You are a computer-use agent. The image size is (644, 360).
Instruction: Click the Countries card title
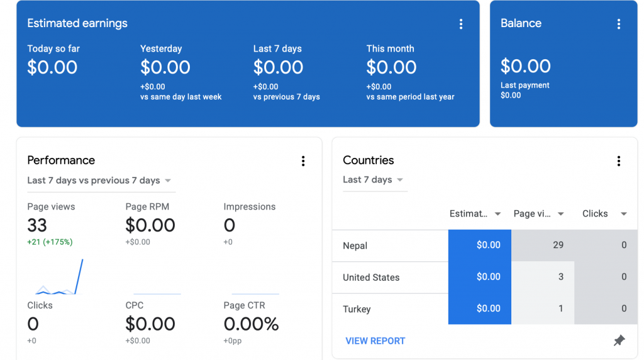point(369,160)
